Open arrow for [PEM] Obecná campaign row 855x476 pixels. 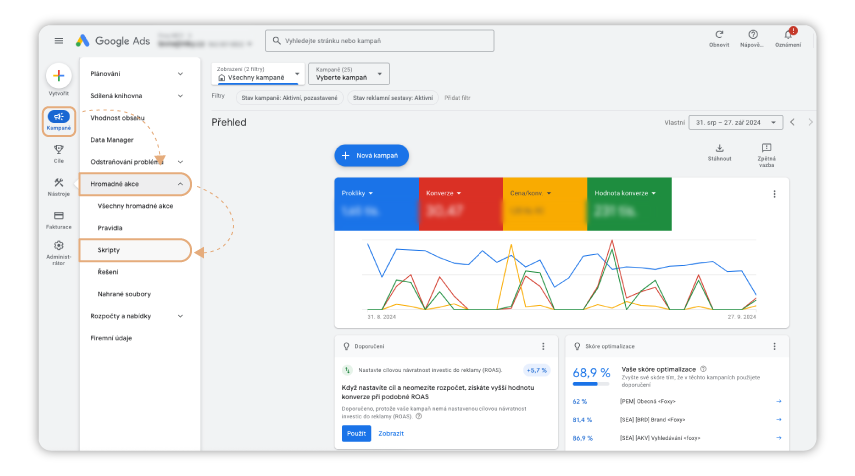(x=779, y=401)
